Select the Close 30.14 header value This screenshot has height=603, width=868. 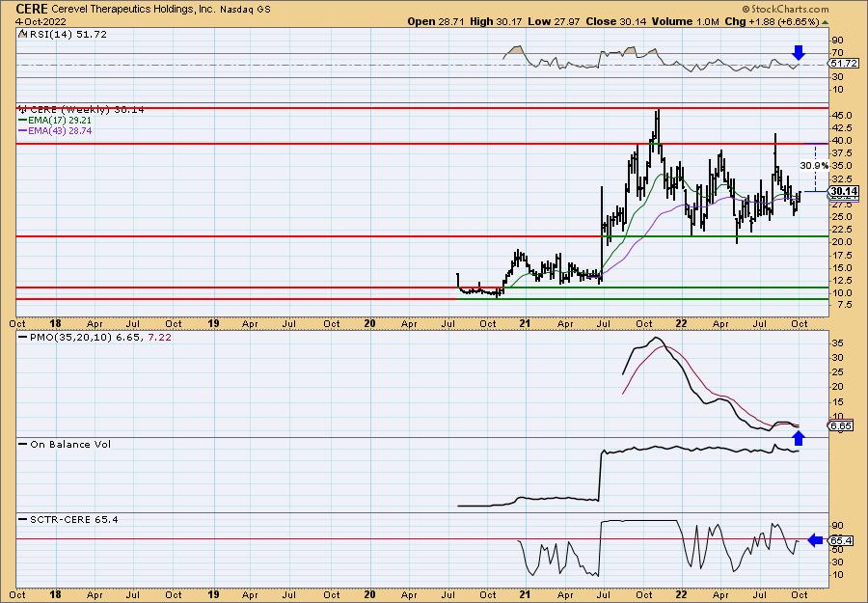tap(614, 21)
